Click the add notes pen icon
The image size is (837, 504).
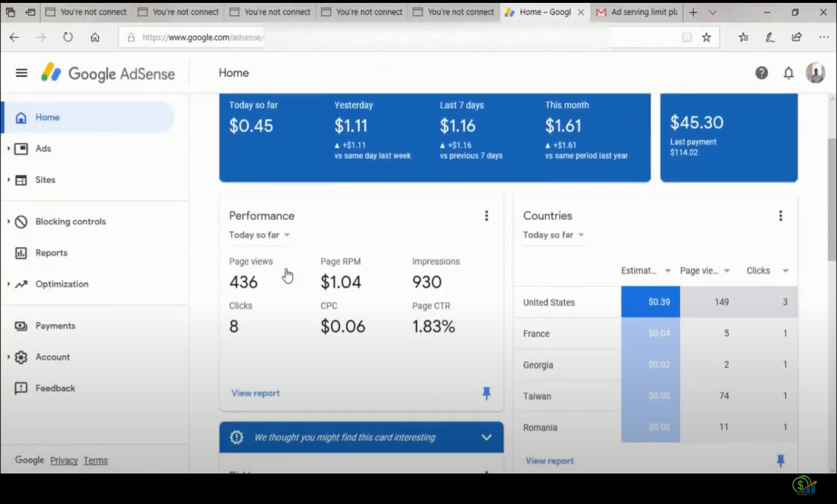[769, 37]
